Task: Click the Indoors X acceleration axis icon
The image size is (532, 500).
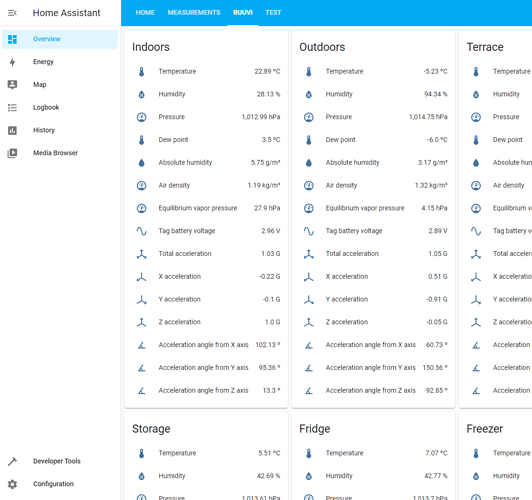Action: click(141, 276)
